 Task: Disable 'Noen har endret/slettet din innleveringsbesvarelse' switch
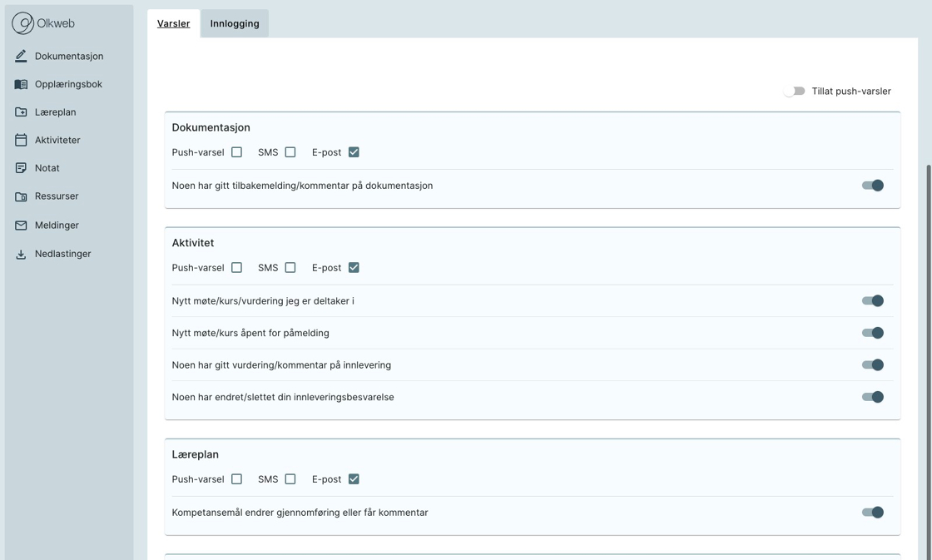click(x=872, y=397)
